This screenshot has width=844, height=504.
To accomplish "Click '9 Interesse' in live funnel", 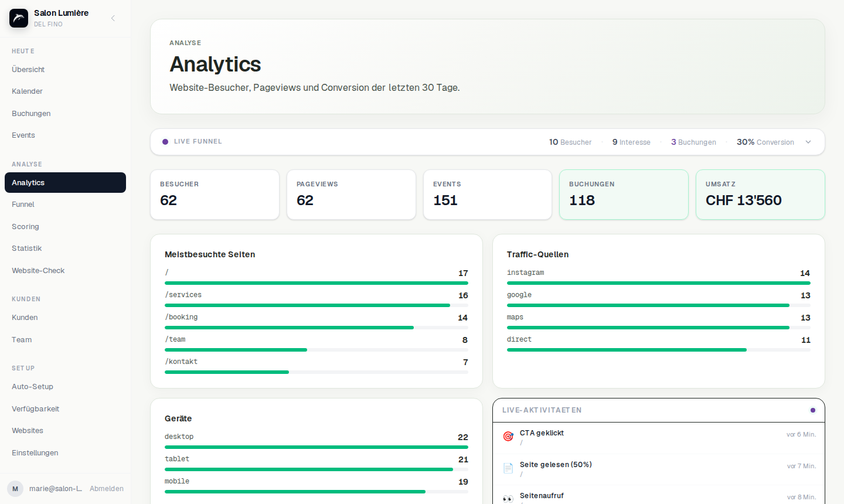I will (631, 142).
